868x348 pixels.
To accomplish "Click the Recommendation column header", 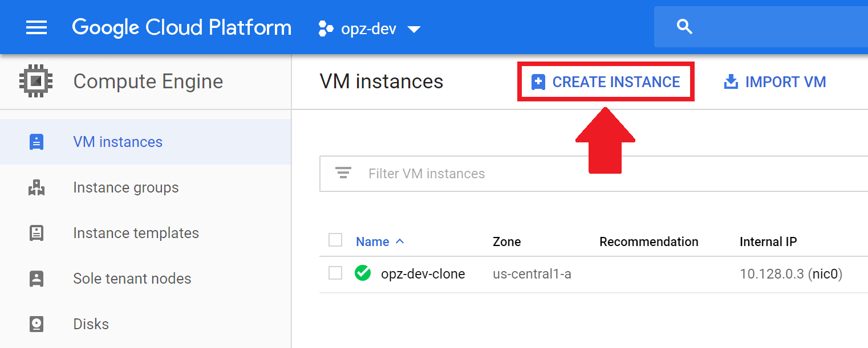I will [648, 241].
